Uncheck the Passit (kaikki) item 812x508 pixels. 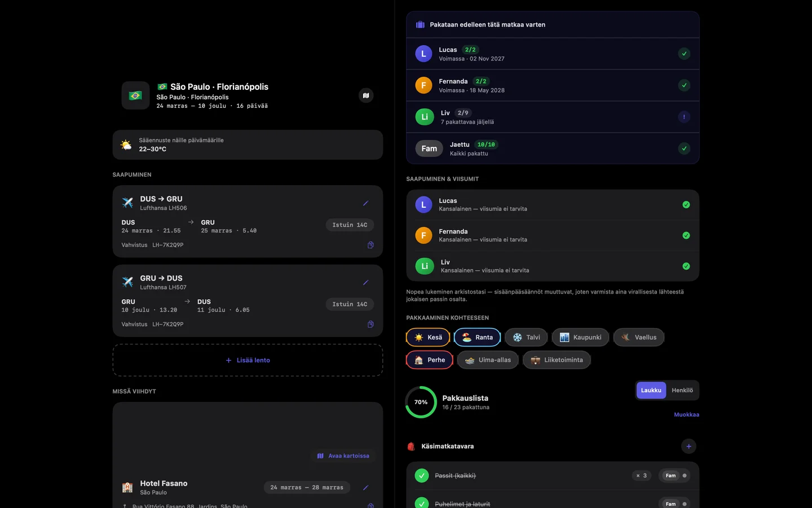pyautogui.click(x=422, y=476)
